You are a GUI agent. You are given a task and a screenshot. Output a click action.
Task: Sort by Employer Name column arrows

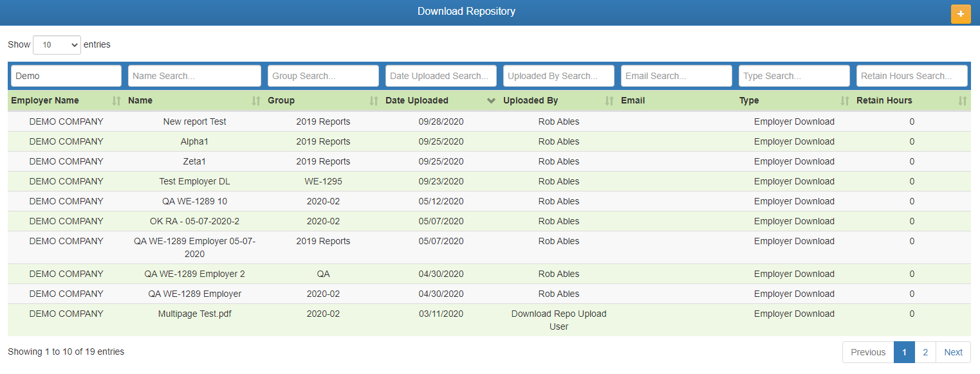116,101
